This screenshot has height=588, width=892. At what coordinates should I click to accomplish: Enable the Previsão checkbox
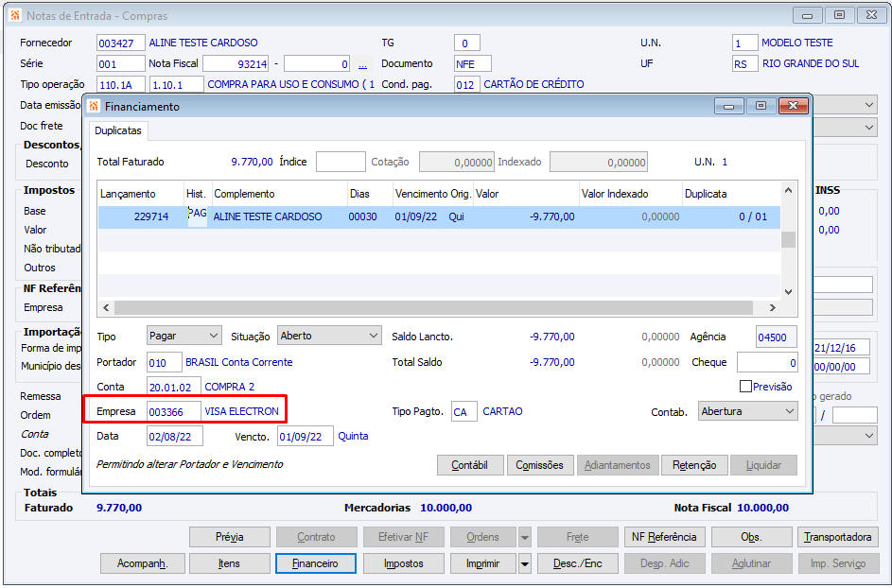[x=746, y=387]
